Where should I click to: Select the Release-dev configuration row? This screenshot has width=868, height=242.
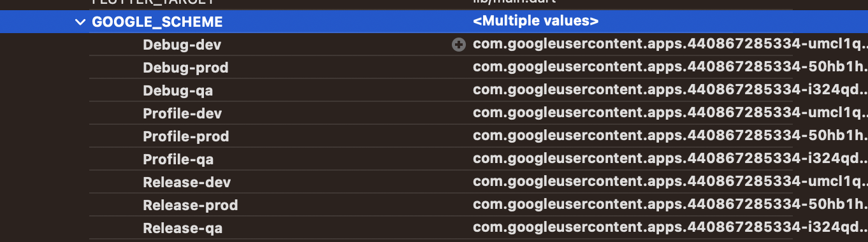pos(434,182)
